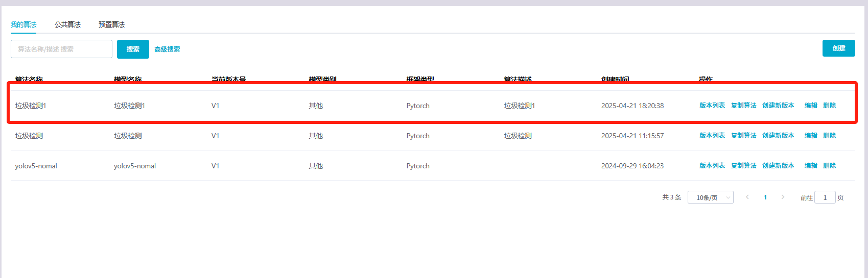Click 复制算法 for 垃圾检测1
This screenshot has width=868, height=278.
point(743,106)
